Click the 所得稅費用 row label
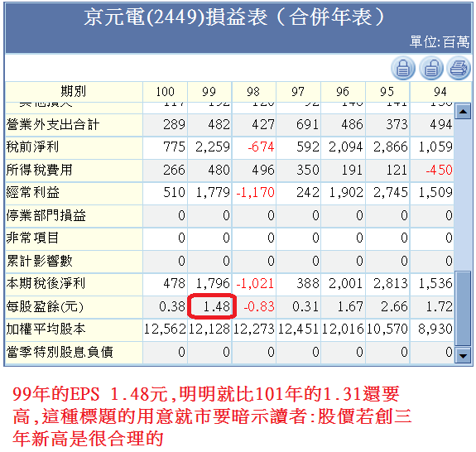Screen dimensions: 476x452 pyautogui.click(x=40, y=170)
